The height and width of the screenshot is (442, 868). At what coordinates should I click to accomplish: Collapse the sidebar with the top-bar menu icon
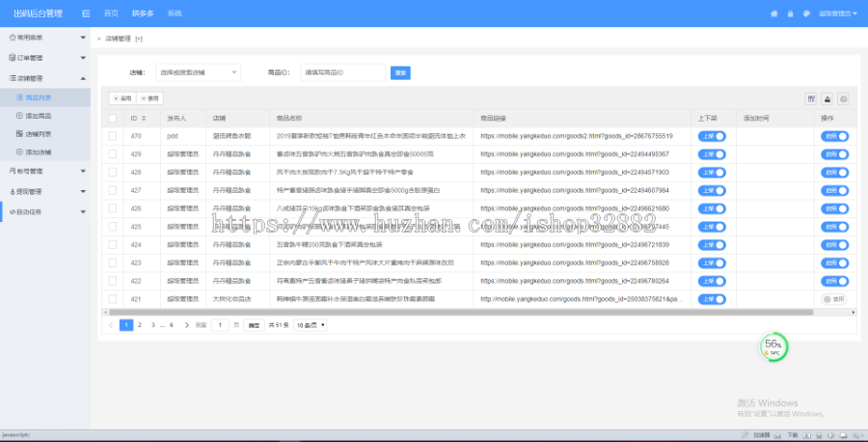86,14
